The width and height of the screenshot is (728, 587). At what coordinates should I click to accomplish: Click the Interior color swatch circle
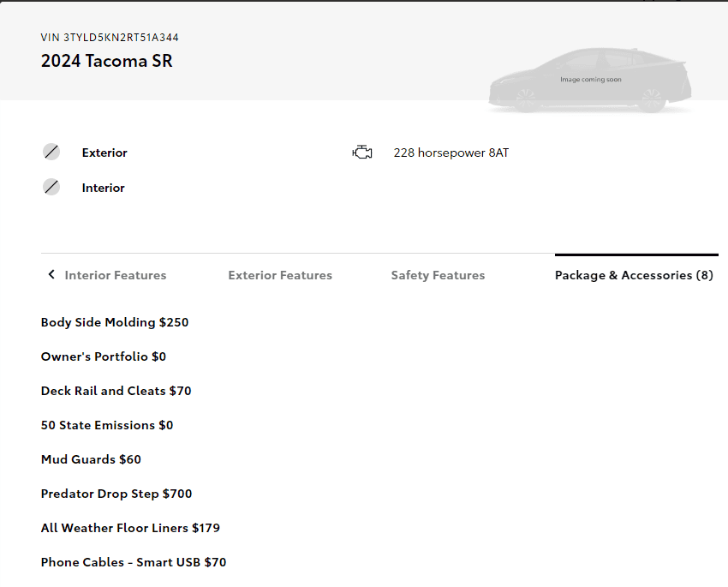tap(51, 187)
